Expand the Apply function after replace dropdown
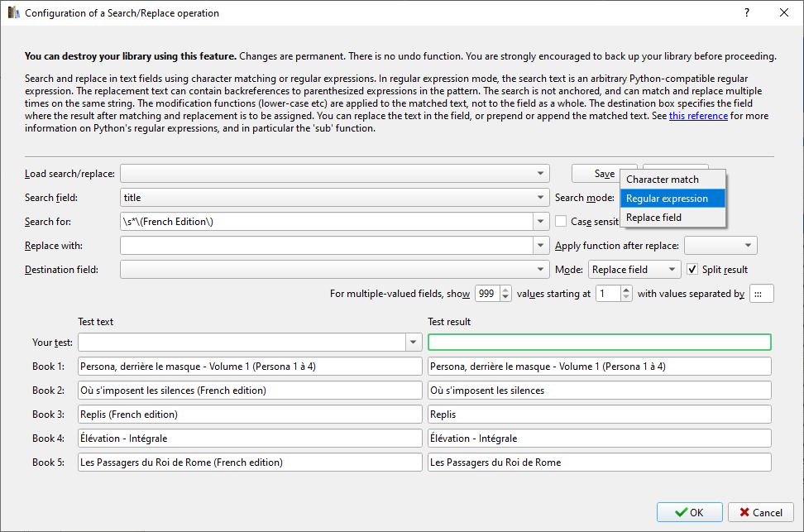Screen dimensions: 804x532 click(749, 246)
